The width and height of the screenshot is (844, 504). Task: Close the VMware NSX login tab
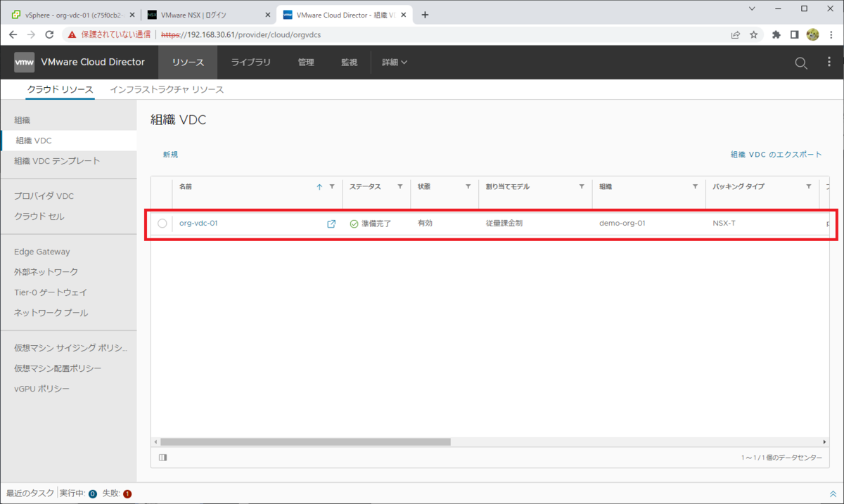(x=268, y=15)
